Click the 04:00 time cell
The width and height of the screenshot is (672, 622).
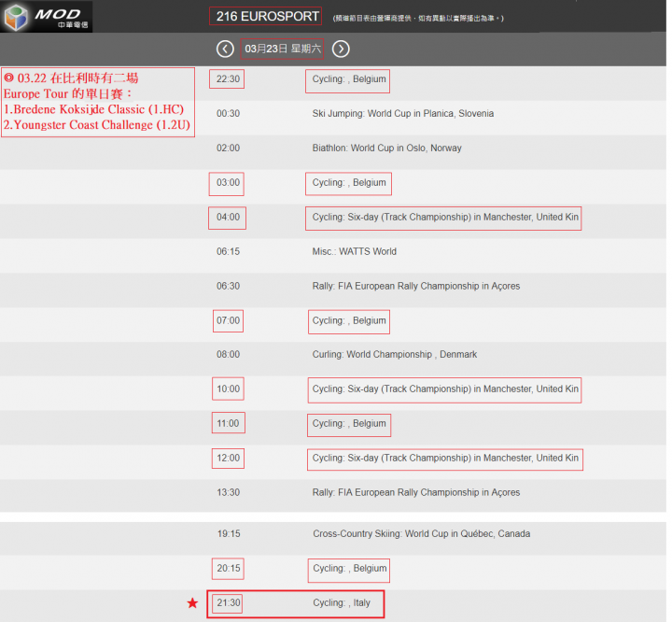[x=228, y=217]
